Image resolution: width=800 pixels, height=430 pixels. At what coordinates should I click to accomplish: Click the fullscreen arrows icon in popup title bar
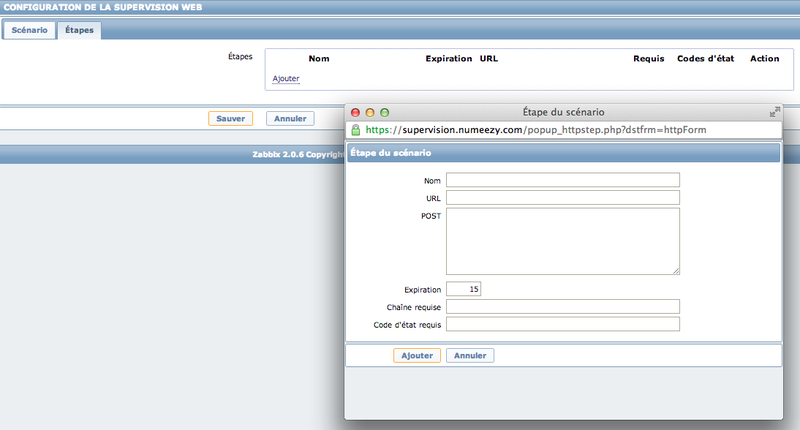click(x=774, y=112)
